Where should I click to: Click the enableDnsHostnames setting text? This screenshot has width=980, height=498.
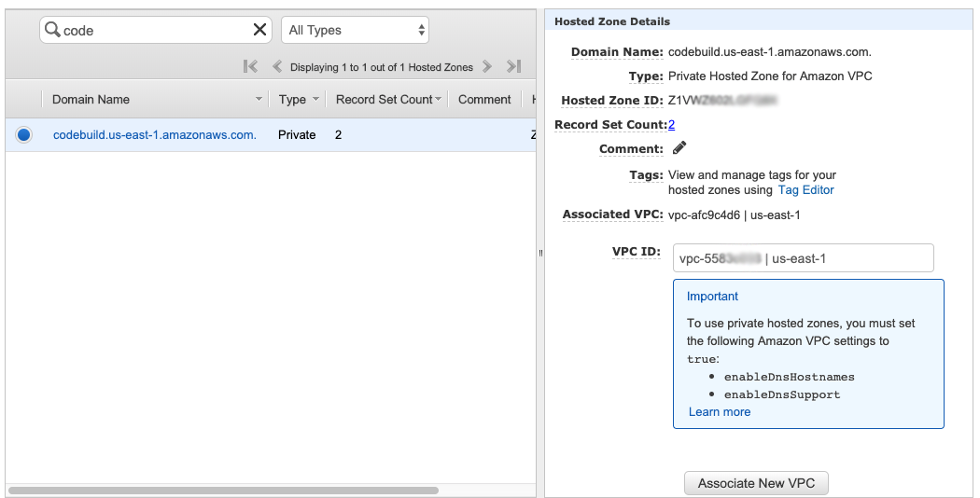(x=789, y=377)
